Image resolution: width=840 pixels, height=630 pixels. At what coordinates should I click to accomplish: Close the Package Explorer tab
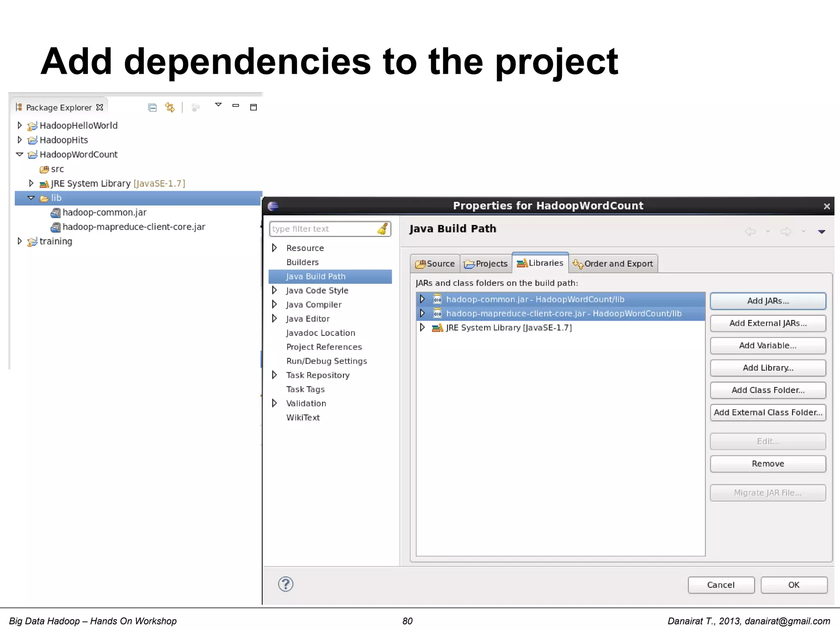(x=100, y=107)
